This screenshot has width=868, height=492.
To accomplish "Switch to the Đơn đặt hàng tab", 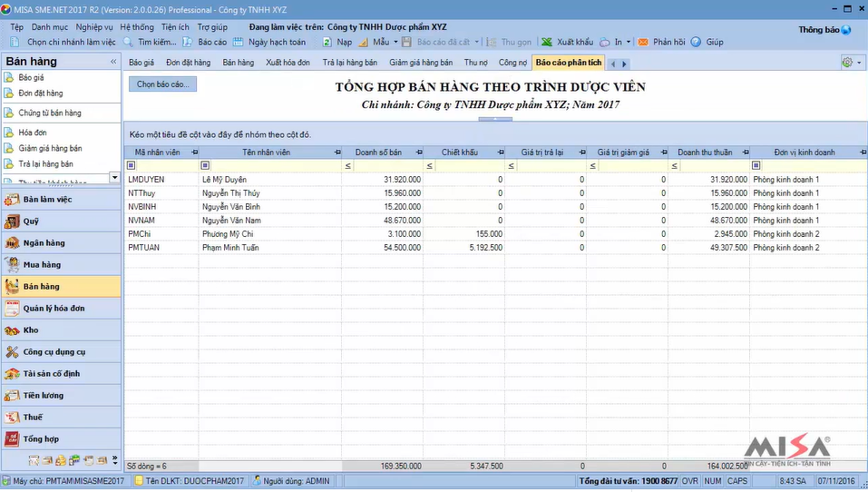I will click(189, 63).
